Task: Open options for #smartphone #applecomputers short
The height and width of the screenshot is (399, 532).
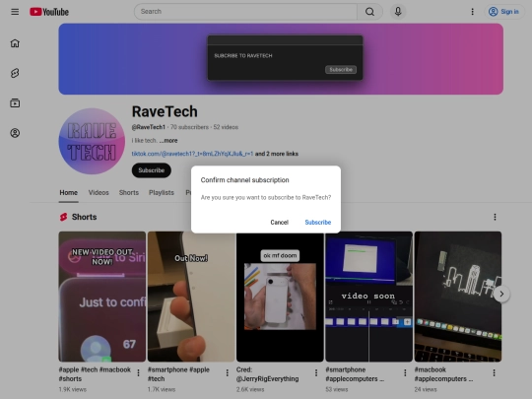Action: [x=405, y=372]
